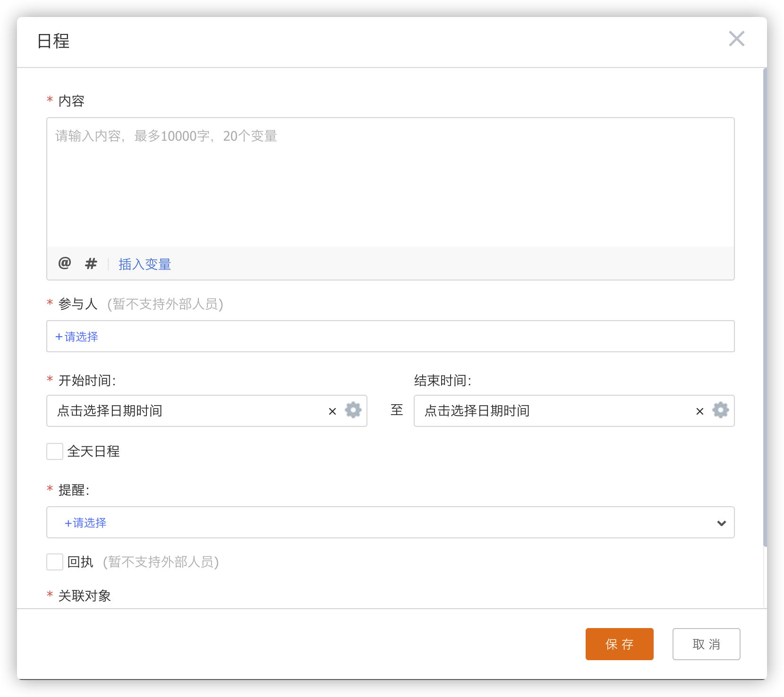Clear the end time with its X icon
Image resolution: width=784 pixels, height=697 pixels.
(x=700, y=411)
